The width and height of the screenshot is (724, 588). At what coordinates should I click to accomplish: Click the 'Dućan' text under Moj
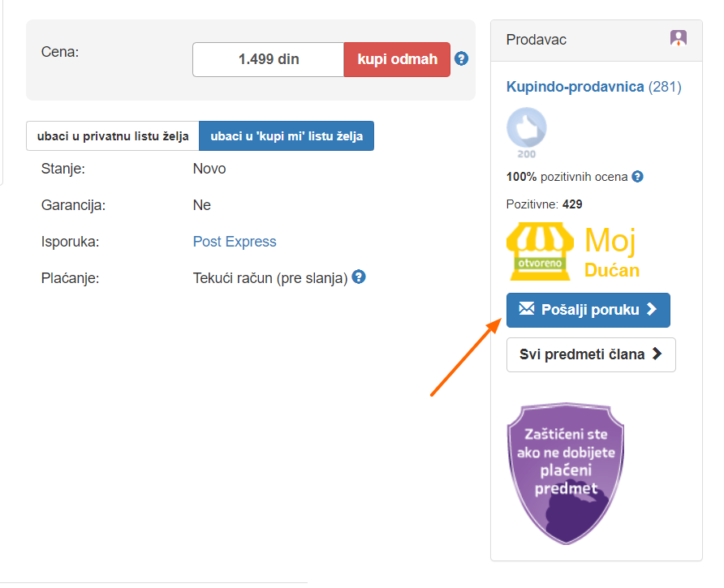click(612, 270)
